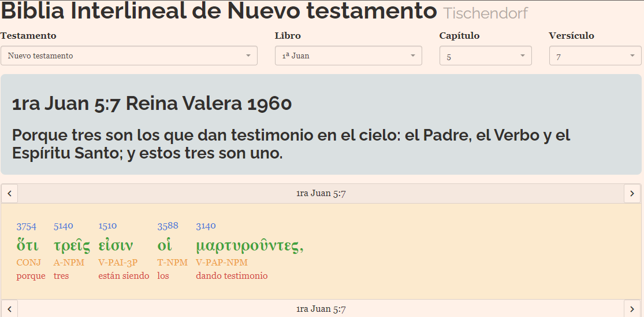
Task: Open the Libro dropdown showing 1ª Juan
Action: tap(348, 56)
